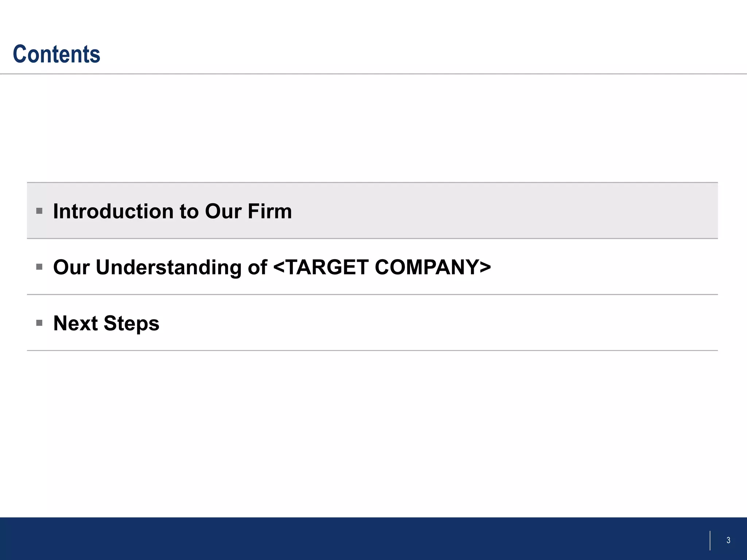
Task: Click the square bullet beside Introduction to Our Firm
Action: click(x=39, y=211)
